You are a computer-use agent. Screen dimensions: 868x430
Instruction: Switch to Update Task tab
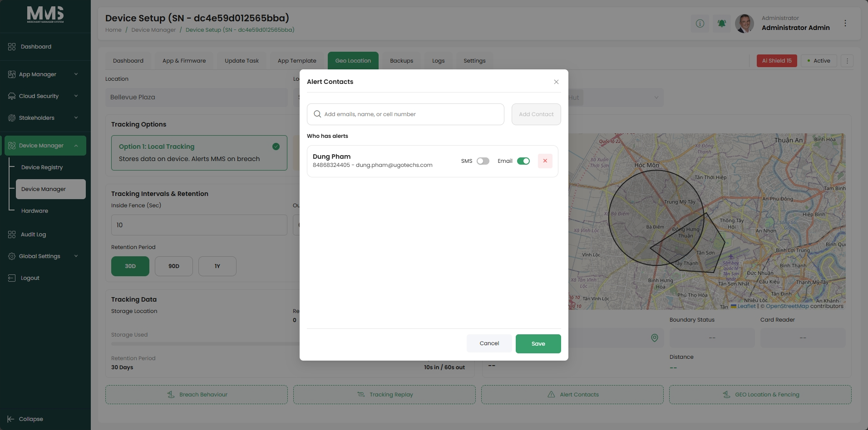coord(242,61)
